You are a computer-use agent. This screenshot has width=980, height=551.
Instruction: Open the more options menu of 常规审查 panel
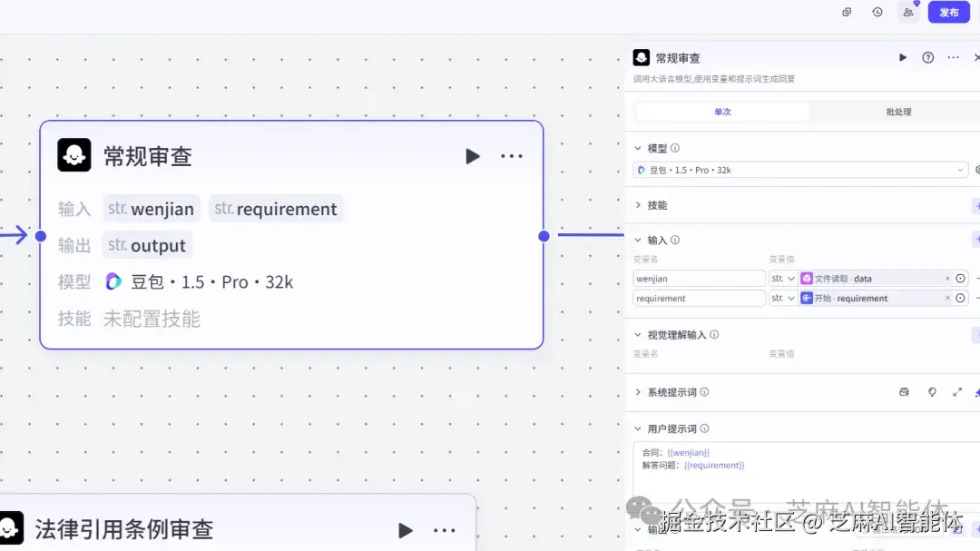pos(952,56)
